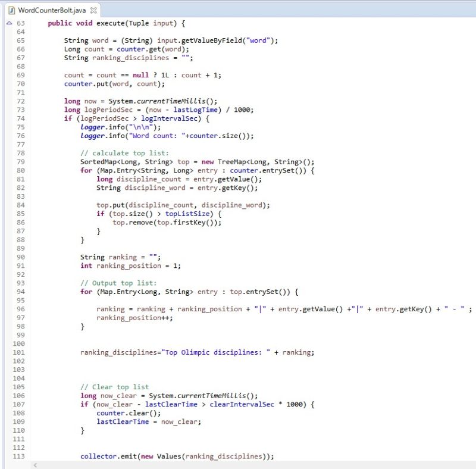Click 'ranking_position++' on line 97
This screenshot has width=476, height=469.
(133, 318)
